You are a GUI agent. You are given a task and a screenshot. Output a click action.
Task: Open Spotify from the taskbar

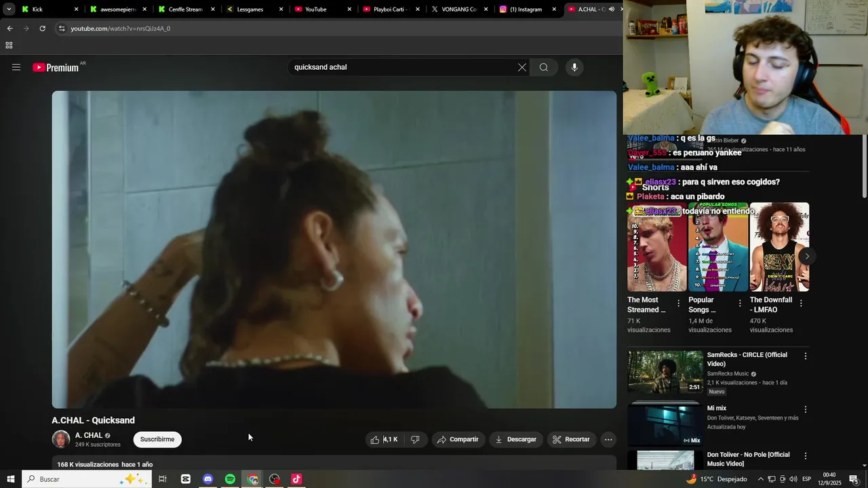(230, 479)
